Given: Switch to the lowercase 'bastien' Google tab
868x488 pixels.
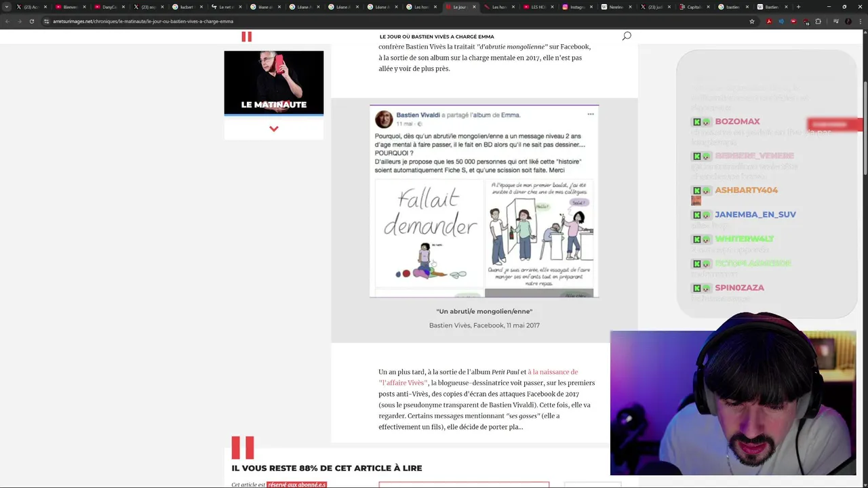Looking at the screenshot, I should pos(732,7).
